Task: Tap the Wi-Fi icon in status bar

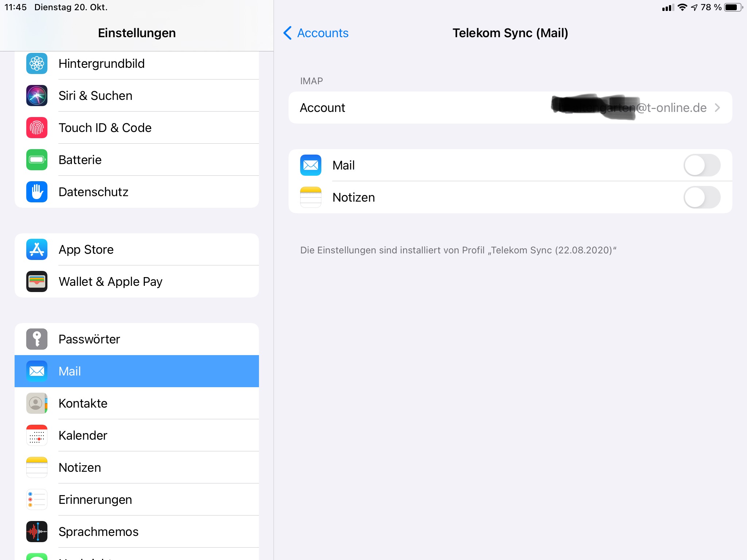Action: [682, 7]
